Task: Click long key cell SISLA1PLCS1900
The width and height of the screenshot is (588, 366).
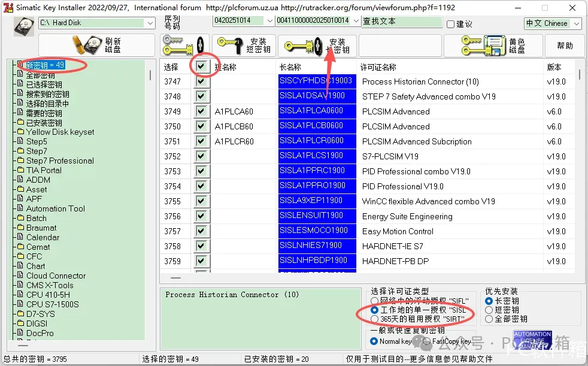Action: 317,156
